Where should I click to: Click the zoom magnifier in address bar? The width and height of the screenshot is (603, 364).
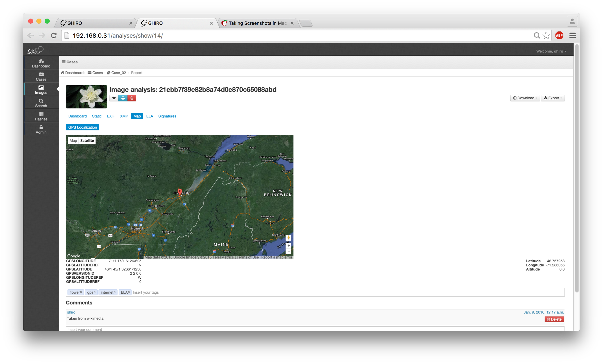[537, 35]
